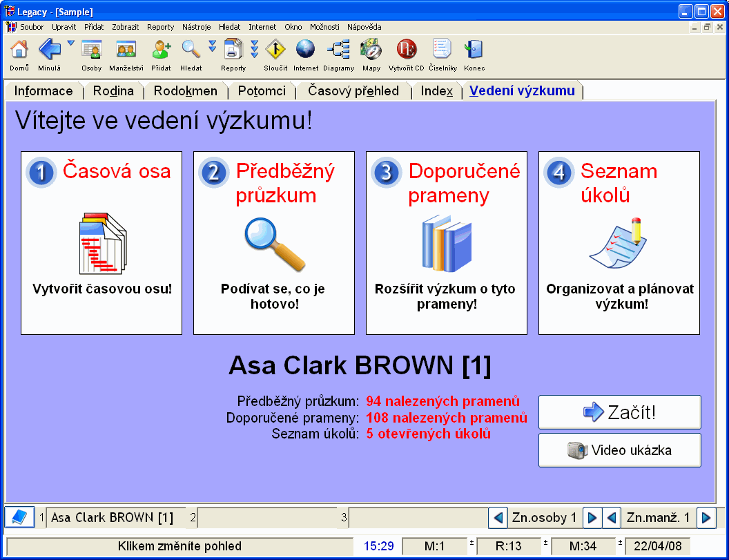Expand the dropdown arrows beside Hledat
The width and height of the screenshot is (729, 560).
pyautogui.click(x=213, y=46)
